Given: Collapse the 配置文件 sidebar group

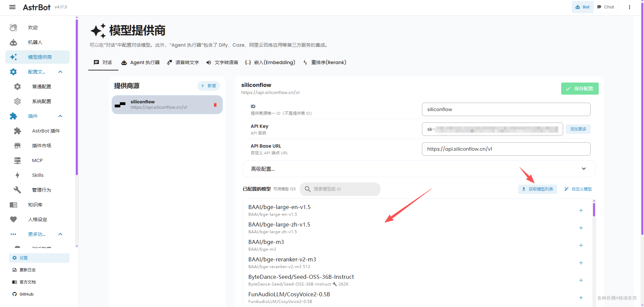Looking at the screenshot, I should pos(60,72).
